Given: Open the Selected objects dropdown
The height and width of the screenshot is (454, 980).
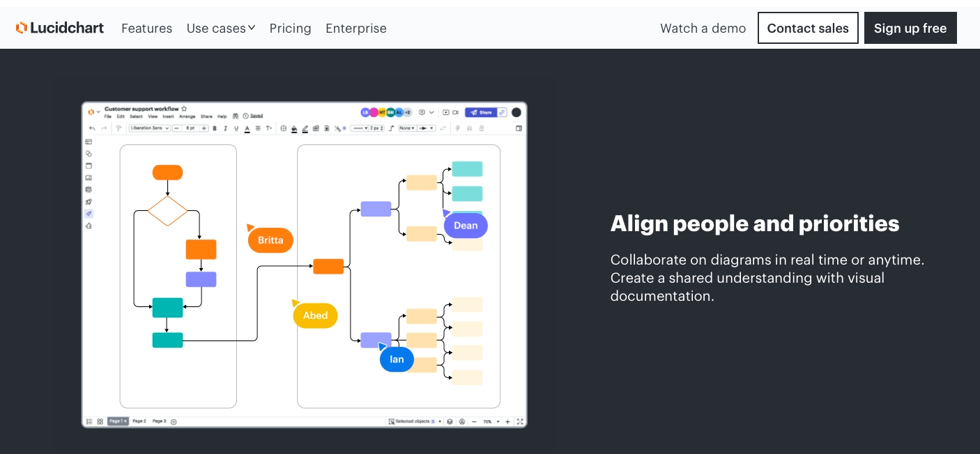Looking at the screenshot, I should (x=415, y=421).
